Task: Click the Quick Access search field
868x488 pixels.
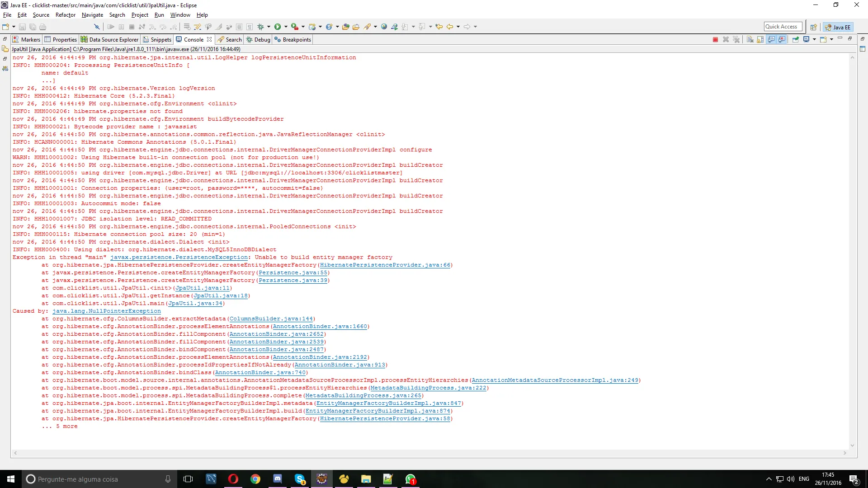Action: [783, 27]
